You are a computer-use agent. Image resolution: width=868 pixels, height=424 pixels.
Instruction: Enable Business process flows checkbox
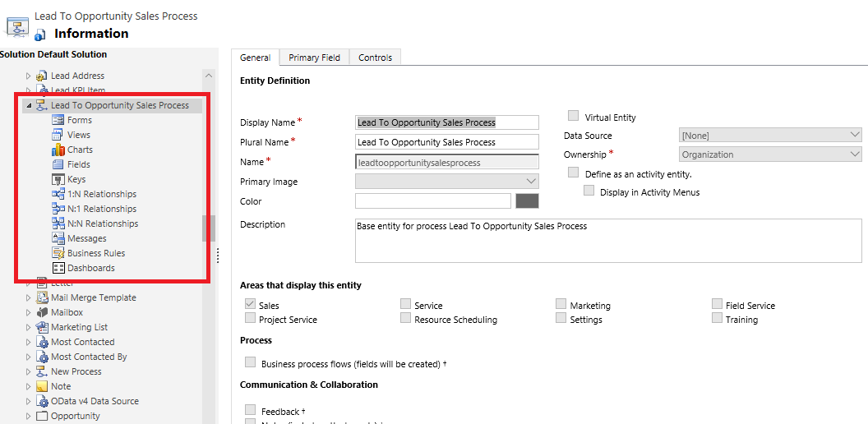pos(250,362)
